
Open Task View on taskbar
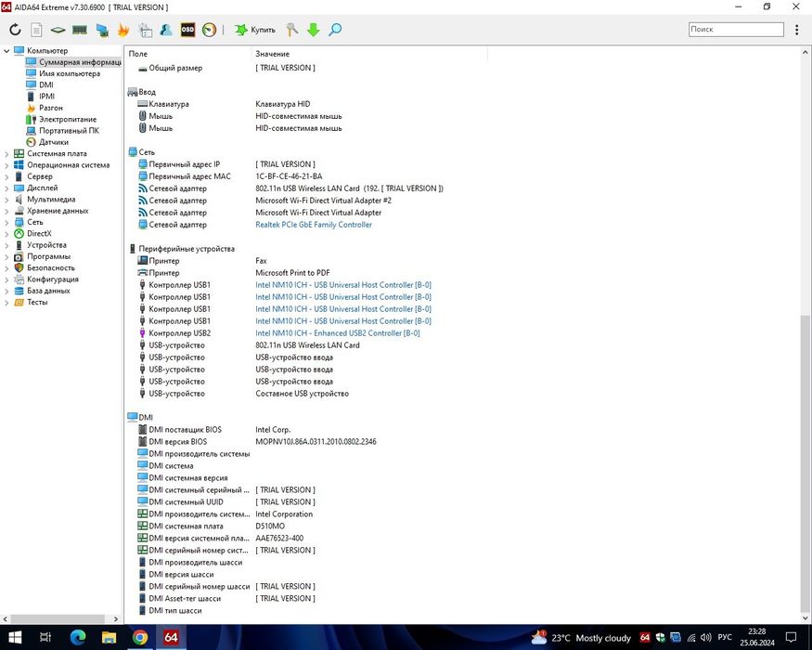pos(45,637)
